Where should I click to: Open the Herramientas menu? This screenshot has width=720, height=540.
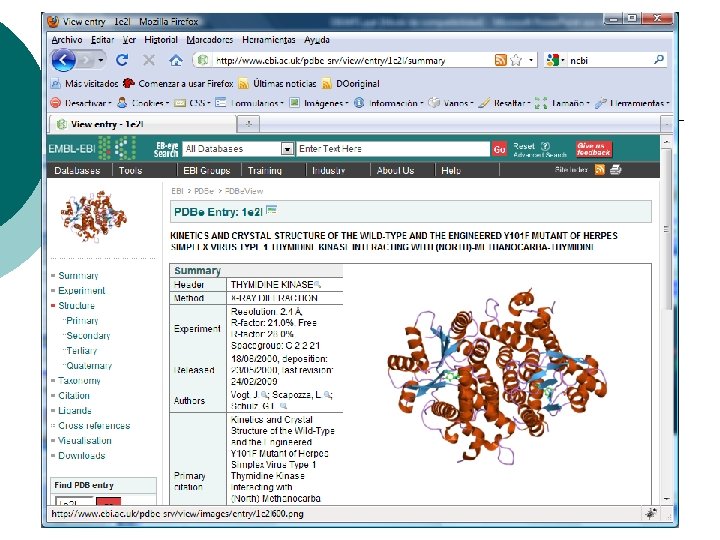tap(269, 40)
